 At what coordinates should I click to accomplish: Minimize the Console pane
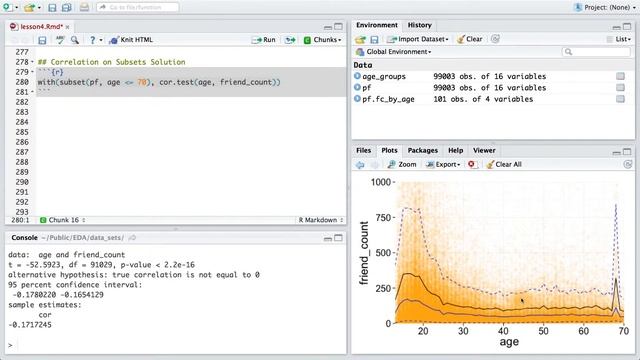pyautogui.click(x=328, y=239)
